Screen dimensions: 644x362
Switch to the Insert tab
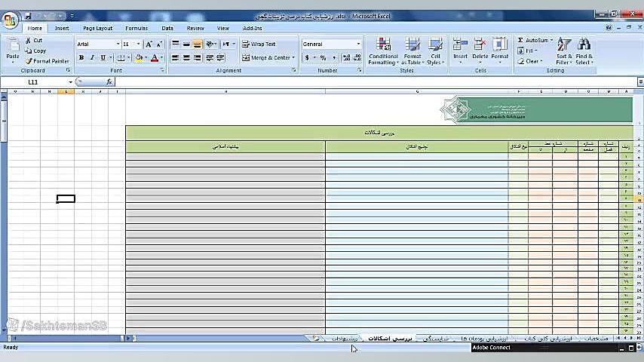(62, 28)
